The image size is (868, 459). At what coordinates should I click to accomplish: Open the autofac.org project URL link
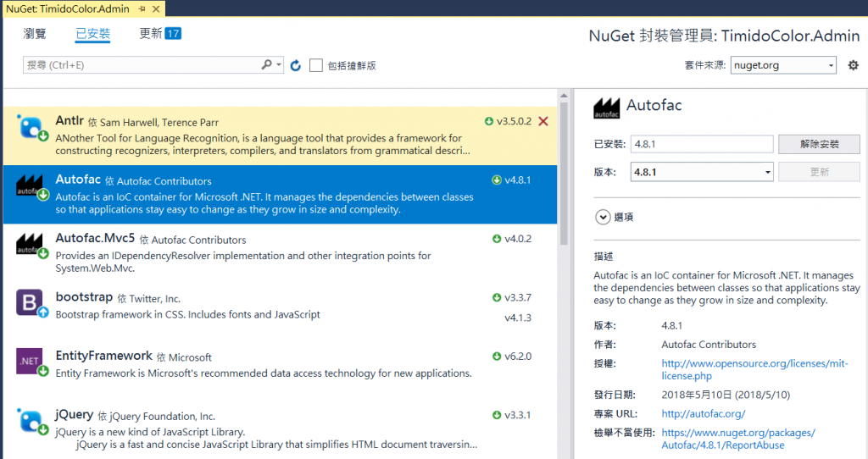pos(703,414)
